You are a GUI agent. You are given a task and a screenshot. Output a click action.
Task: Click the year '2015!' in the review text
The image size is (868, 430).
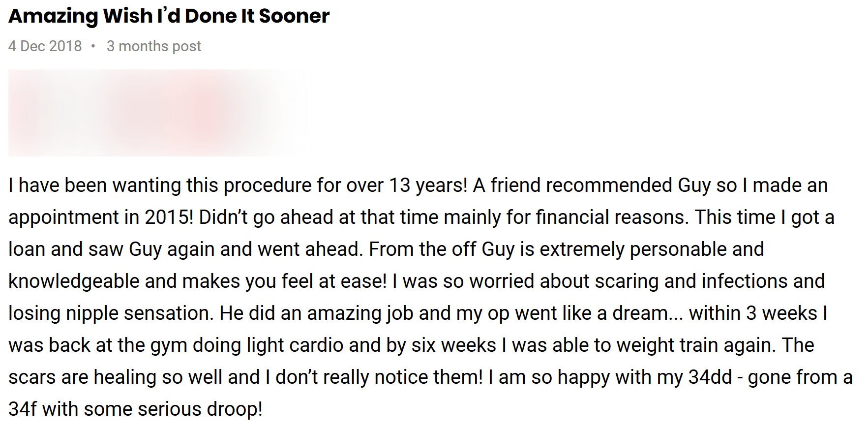(169, 217)
